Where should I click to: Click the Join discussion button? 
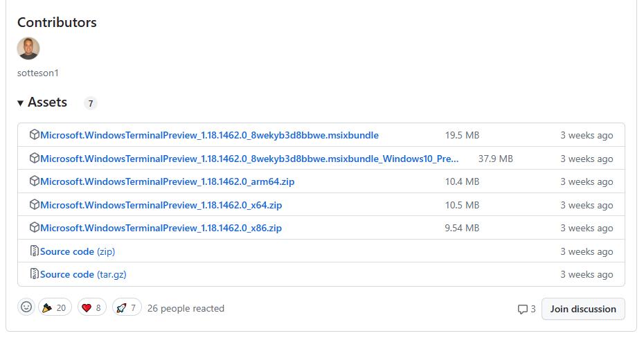point(583,309)
